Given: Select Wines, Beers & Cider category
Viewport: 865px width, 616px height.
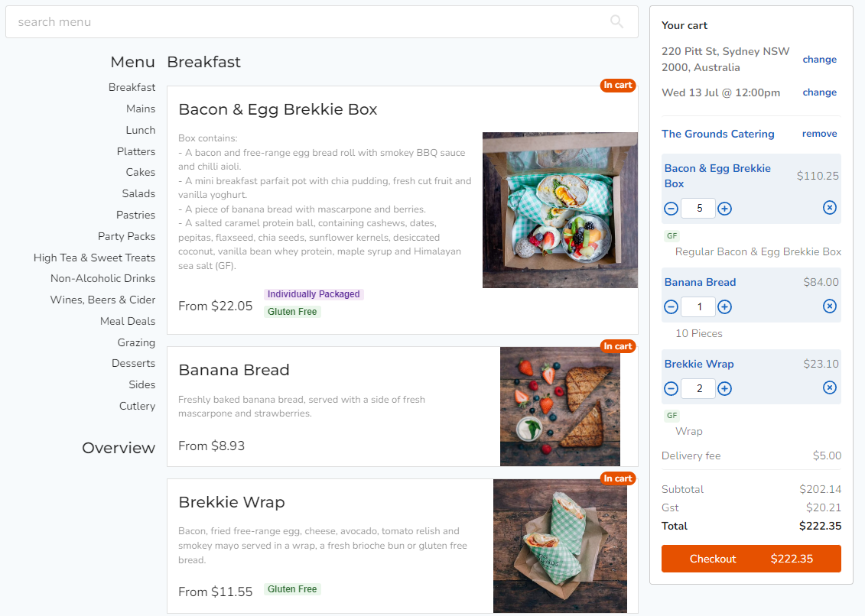Looking at the screenshot, I should [102, 300].
